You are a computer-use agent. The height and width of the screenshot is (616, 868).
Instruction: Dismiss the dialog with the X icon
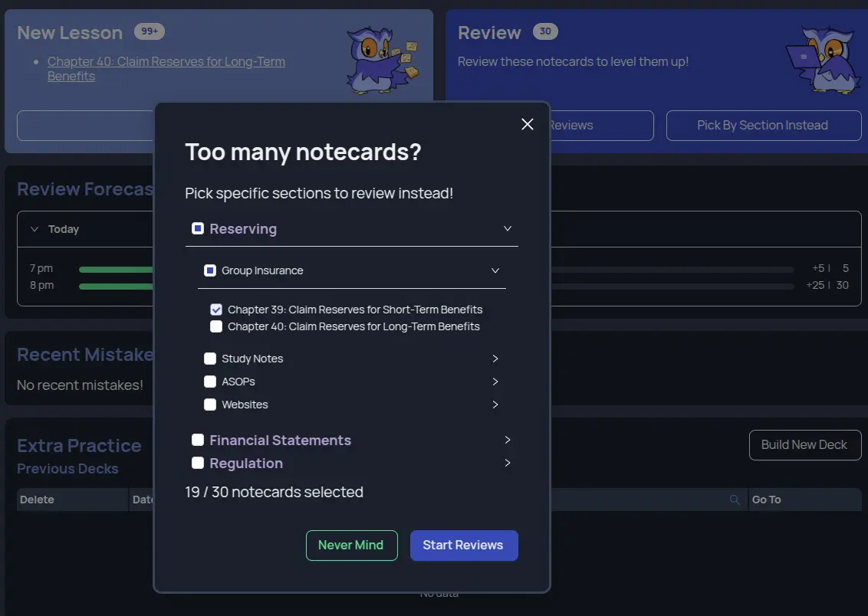tap(527, 123)
